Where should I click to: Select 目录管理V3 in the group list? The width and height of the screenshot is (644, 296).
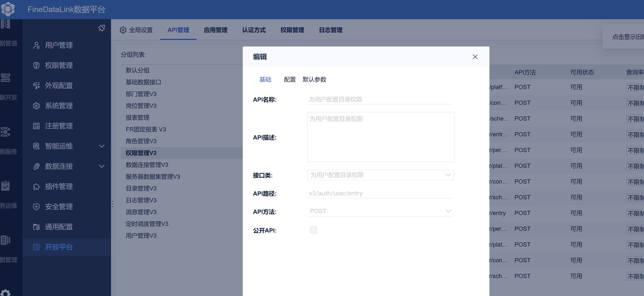tap(141, 188)
